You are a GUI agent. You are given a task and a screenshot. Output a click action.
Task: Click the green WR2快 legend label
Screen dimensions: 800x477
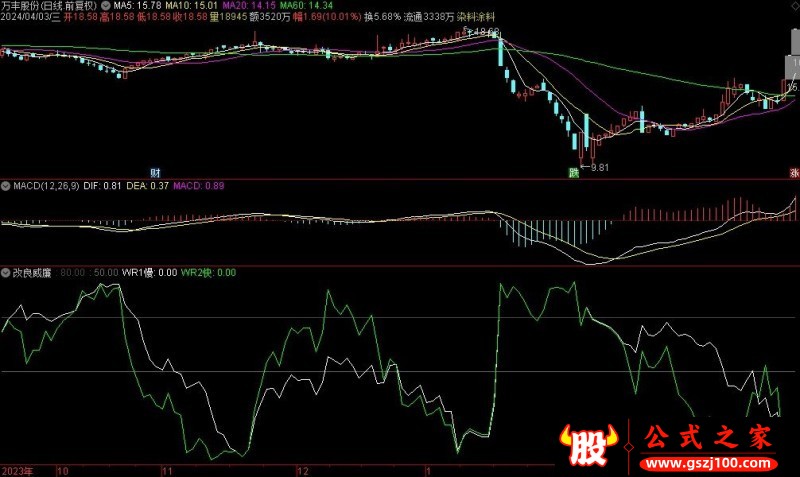[208, 272]
